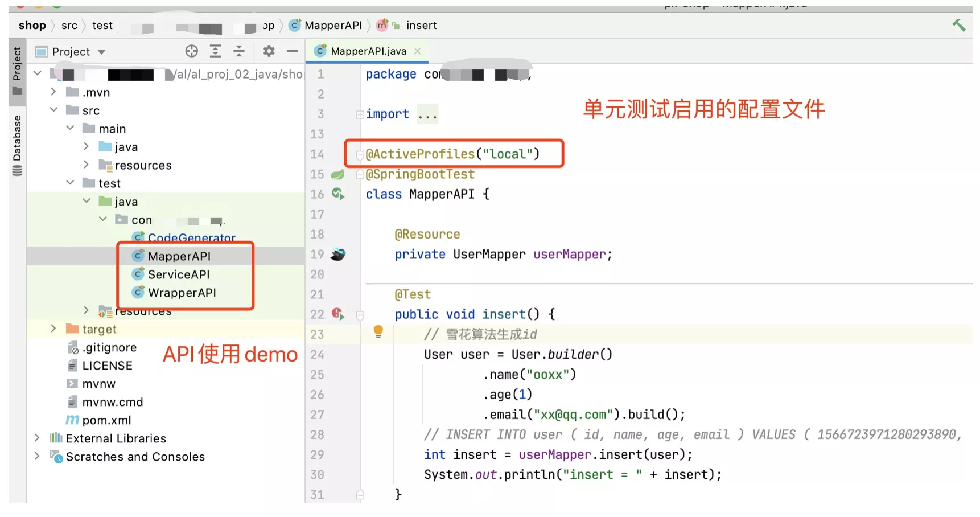Expand the main java folder

tap(86, 146)
